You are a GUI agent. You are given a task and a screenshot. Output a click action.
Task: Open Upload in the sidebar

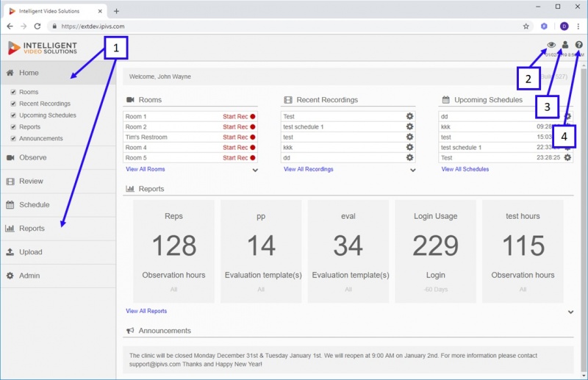[x=58, y=252]
